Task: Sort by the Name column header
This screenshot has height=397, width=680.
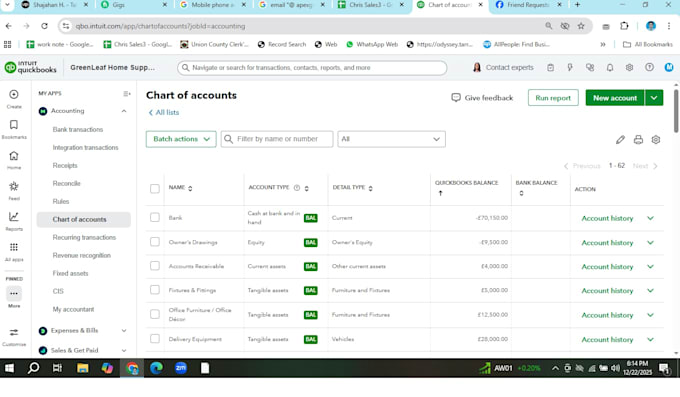Action: coord(180,188)
